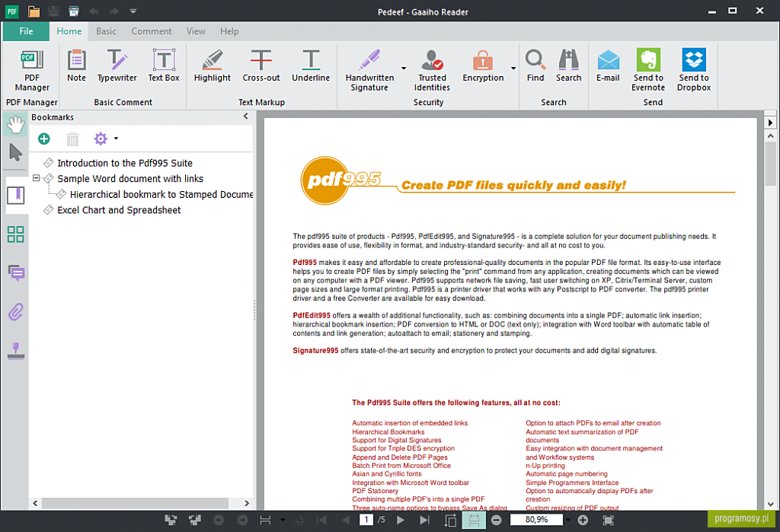
Task: Toggle the comments list panel
Action: pos(16,273)
